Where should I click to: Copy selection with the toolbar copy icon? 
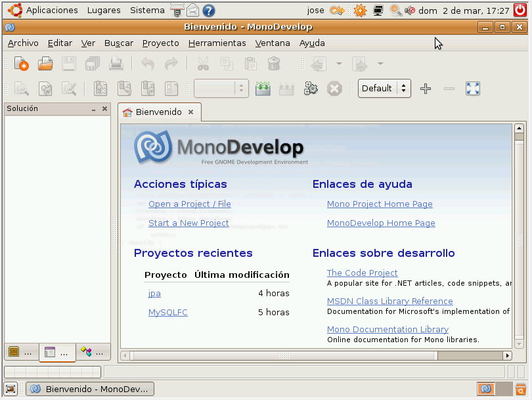pos(227,64)
